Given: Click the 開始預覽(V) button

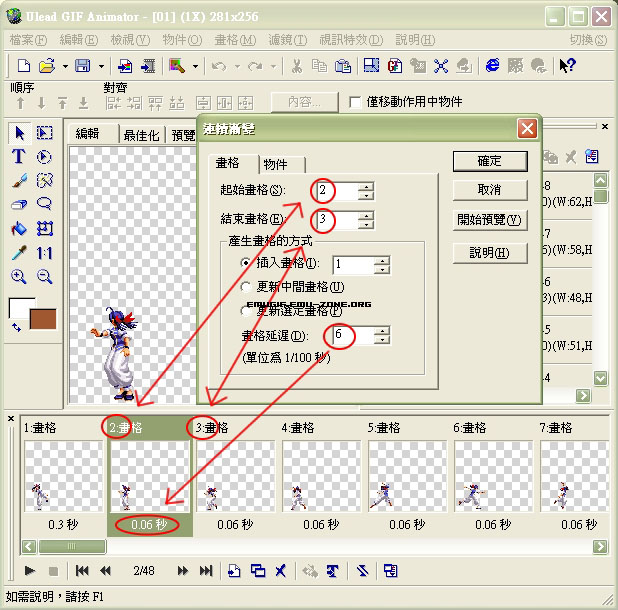Looking at the screenshot, I should point(490,219).
